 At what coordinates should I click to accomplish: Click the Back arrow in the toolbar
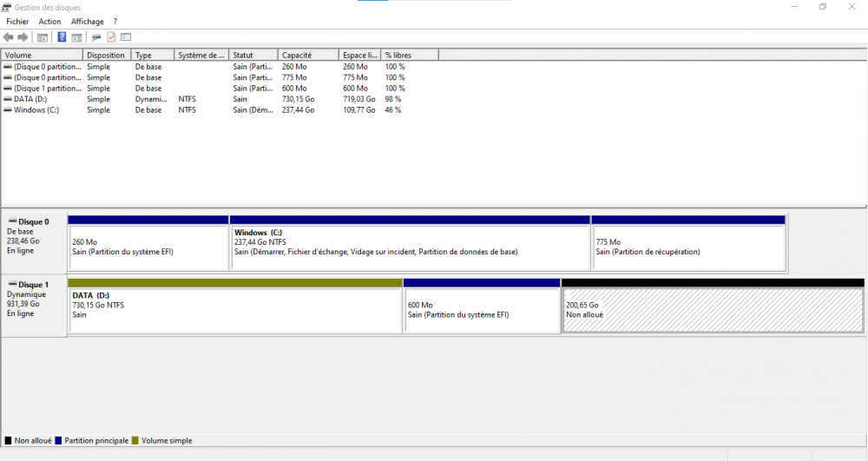point(9,37)
